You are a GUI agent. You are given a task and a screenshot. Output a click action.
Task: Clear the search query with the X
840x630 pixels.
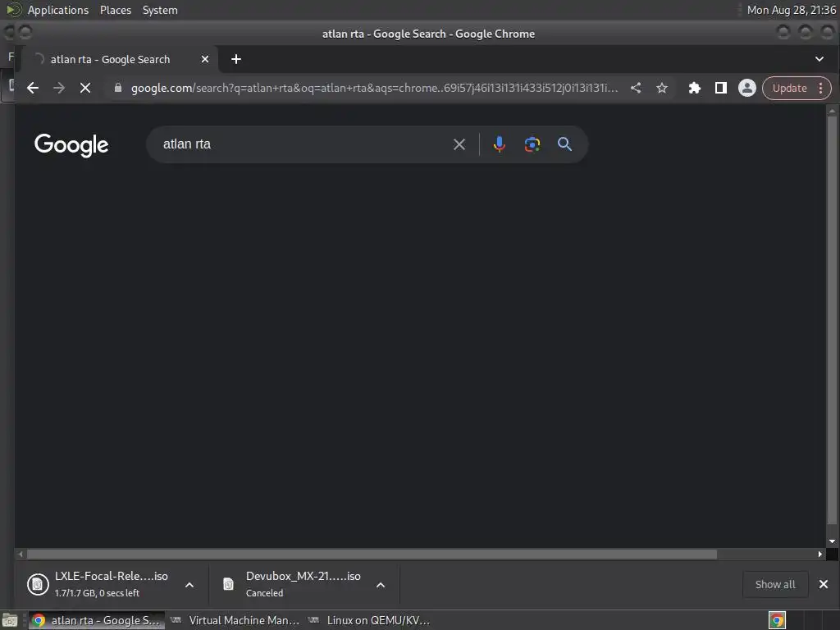pos(459,144)
